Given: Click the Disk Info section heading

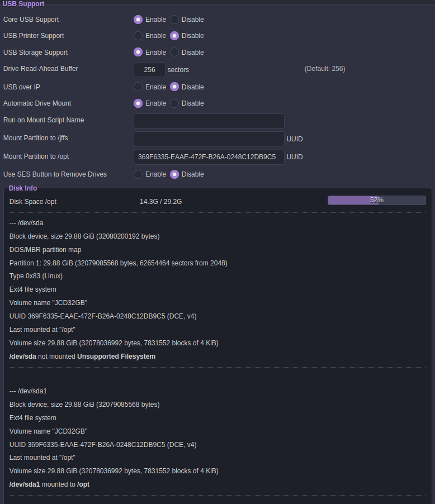Looking at the screenshot, I should point(23,188).
